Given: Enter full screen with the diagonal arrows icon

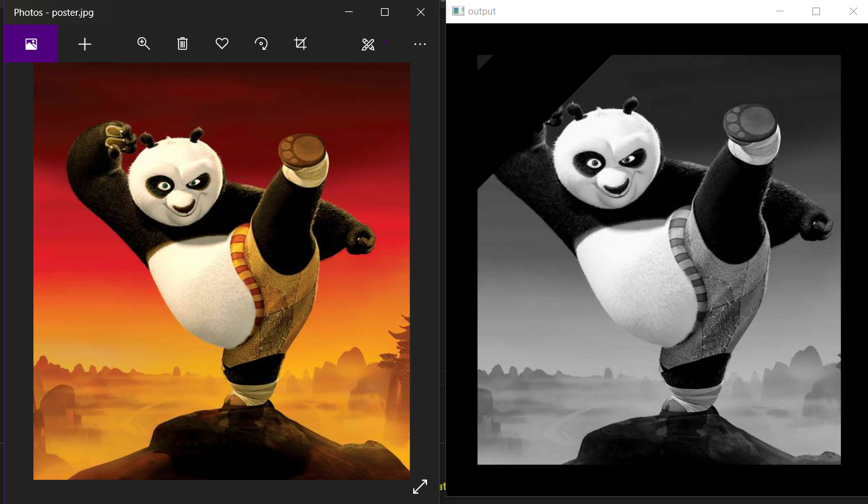Looking at the screenshot, I should coord(420,486).
